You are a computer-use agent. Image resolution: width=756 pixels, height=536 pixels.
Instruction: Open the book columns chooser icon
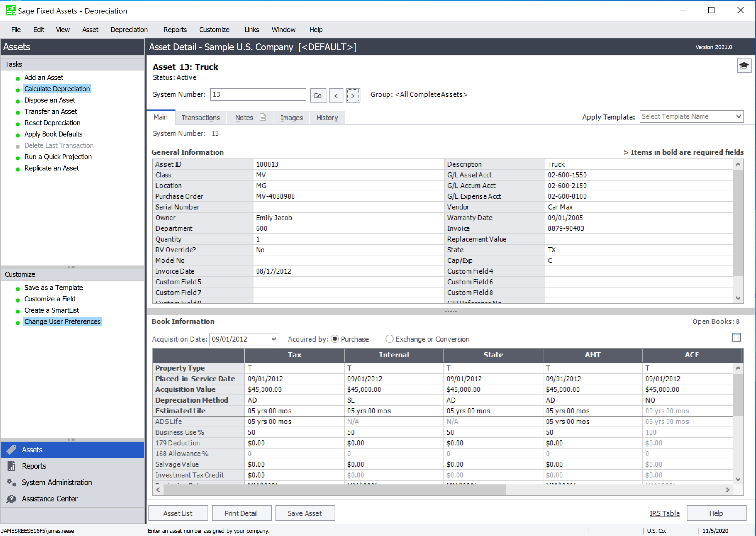[x=736, y=337]
